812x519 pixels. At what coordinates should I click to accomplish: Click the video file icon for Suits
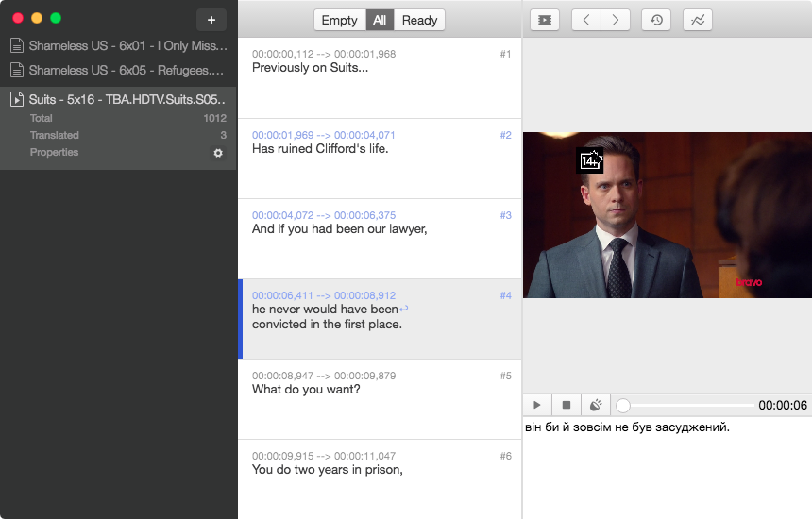pos(17,99)
